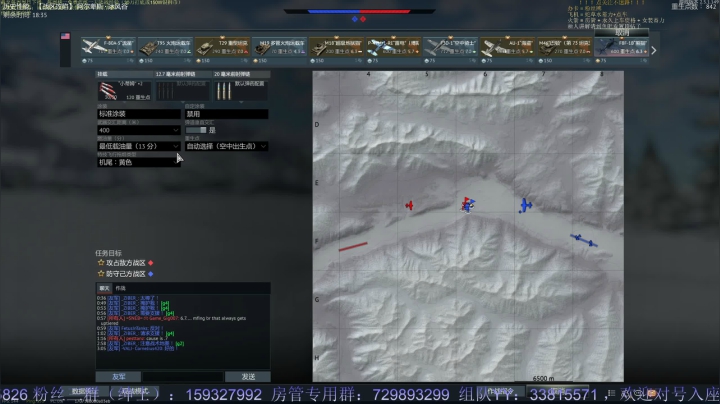Click the English chat message at 0:57
This screenshot has width=720, height=404.
(x=171, y=320)
